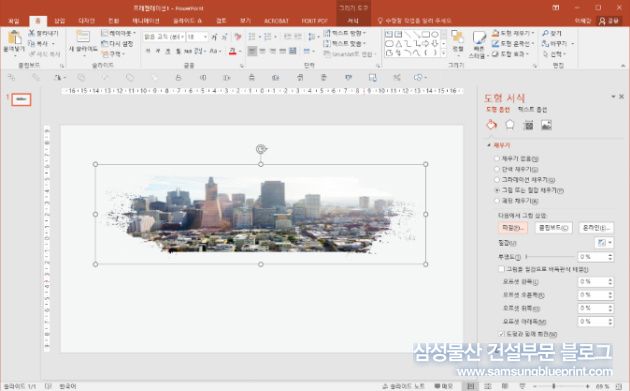Open the Quick Styles gallery icon
Image resolution: width=630 pixels, height=391 pixels.
[x=479, y=38]
